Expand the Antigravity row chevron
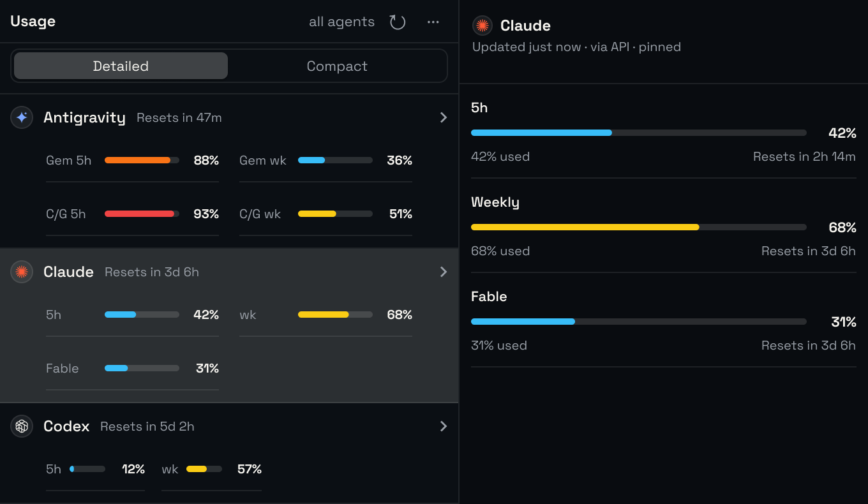The height and width of the screenshot is (504, 868). click(444, 117)
